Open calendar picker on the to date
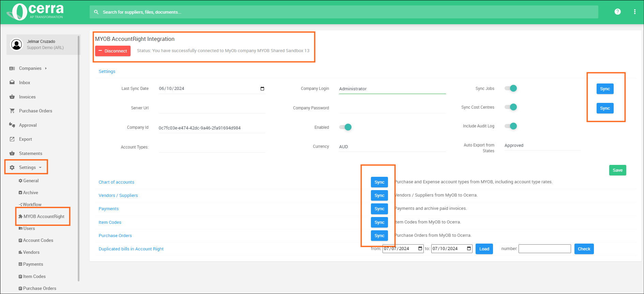644x294 pixels. (x=469, y=249)
